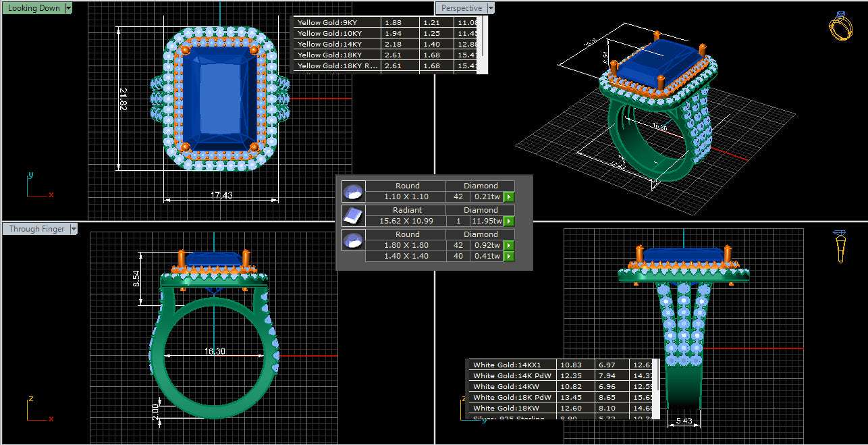
Task: Select the White Gold:18K PdW row
Action: (x=512, y=397)
